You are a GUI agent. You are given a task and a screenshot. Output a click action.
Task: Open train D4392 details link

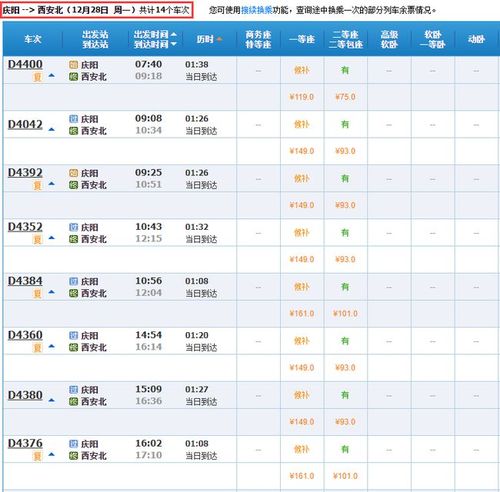pyautogui.click(x=25, y=173)
